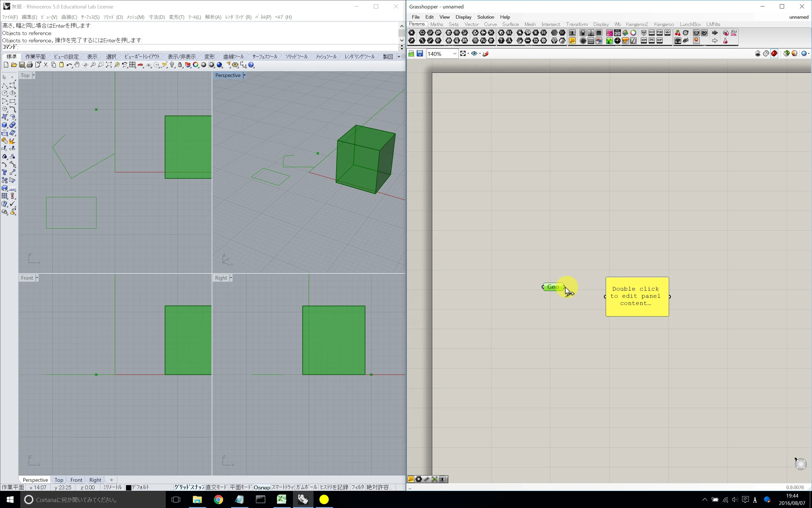The image size is (812, 508).
Task: Open Perspective viewport dropdown arrow
Action: click(244, 75)
